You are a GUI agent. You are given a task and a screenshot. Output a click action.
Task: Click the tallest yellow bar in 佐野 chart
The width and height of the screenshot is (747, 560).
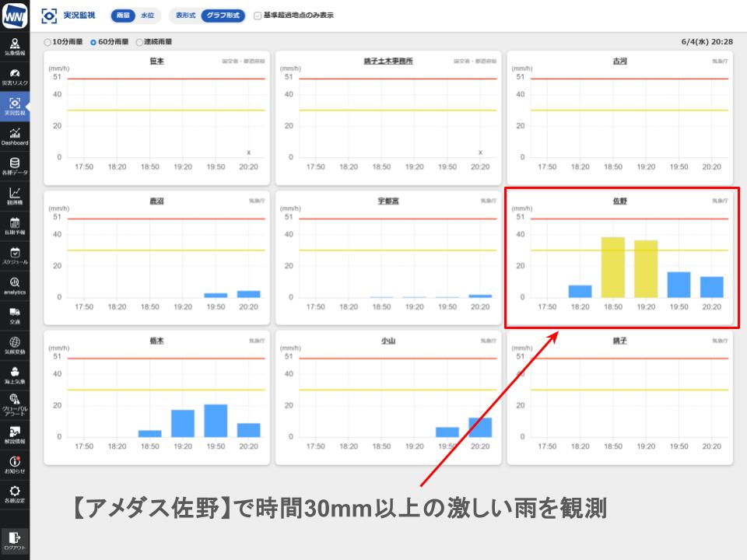(612, 267)
